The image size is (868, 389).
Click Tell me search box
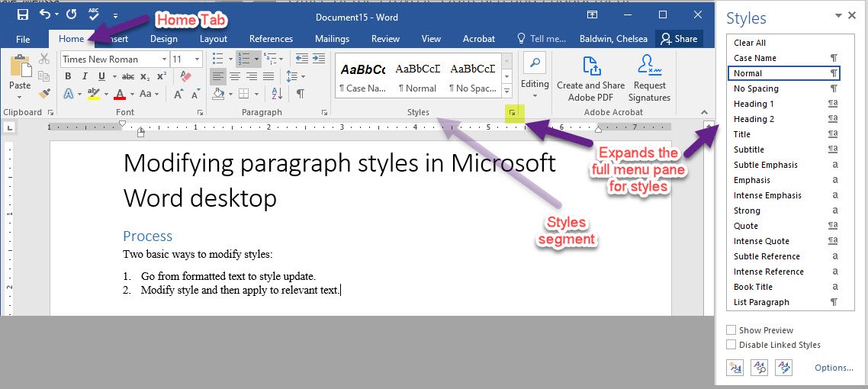pyautogui.click(x=542, y=39)
